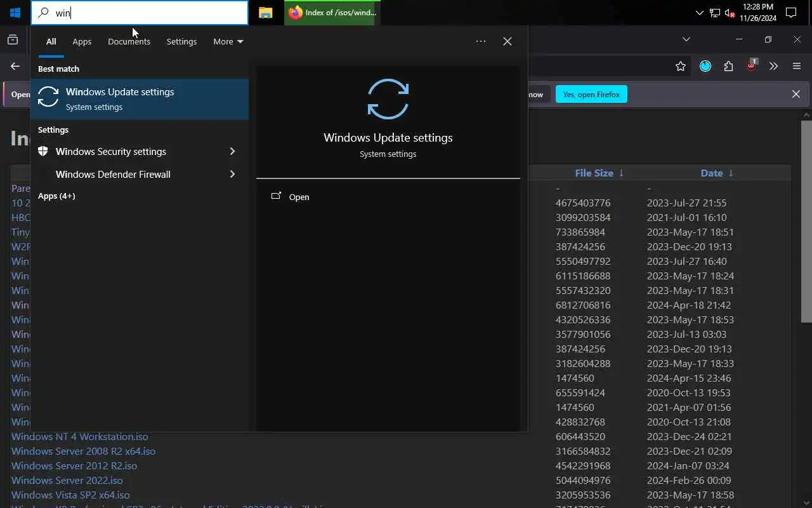This screenshot has width=812, height=508.
Task: Open the network status tray icon
Action: [715, 13]
